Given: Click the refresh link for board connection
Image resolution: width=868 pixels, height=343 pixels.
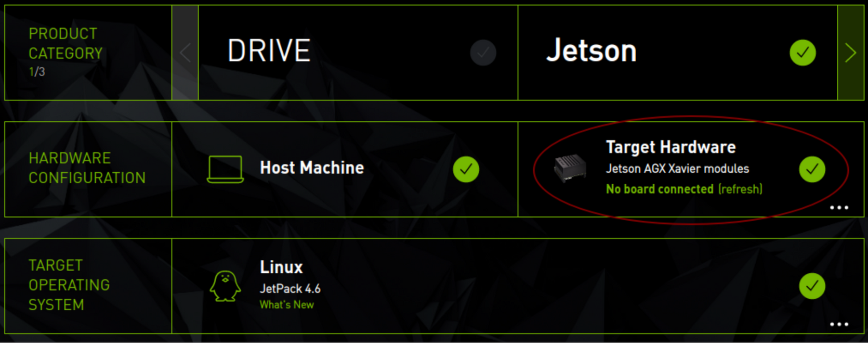Looking at the screenshot, I should (740, 189).
